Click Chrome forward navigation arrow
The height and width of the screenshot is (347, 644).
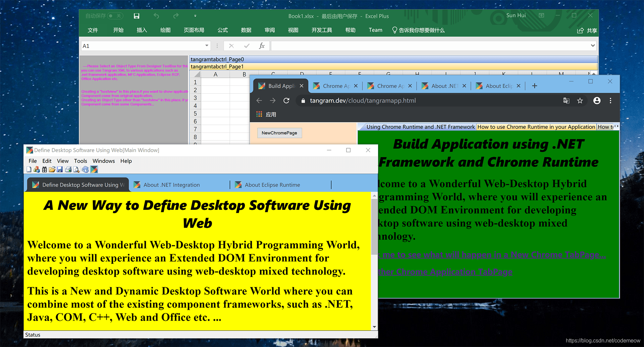[273, 101]
